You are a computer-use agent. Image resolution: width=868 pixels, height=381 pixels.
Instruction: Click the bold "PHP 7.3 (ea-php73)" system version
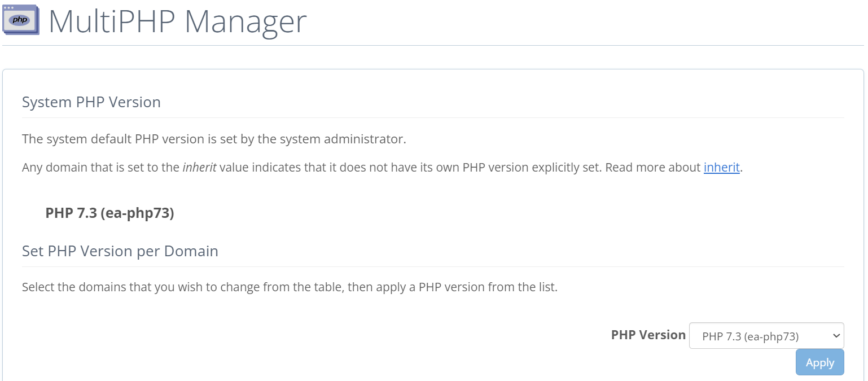(109, 213)
